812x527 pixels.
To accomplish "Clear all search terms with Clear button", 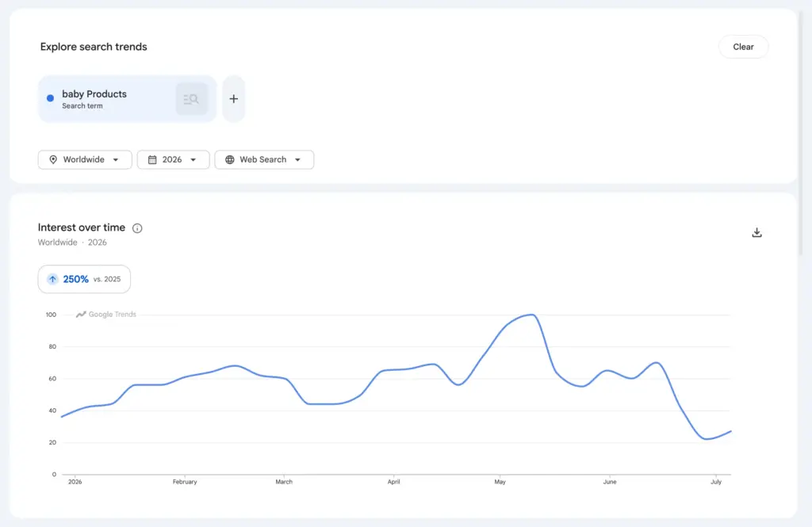I will click(743, 47).
